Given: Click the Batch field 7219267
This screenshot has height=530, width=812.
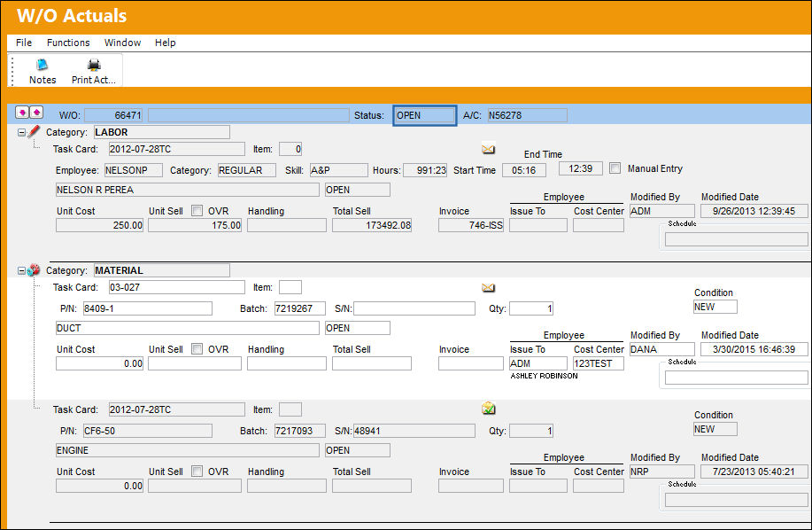Looking at the screenshot, I should coord(300,308).
